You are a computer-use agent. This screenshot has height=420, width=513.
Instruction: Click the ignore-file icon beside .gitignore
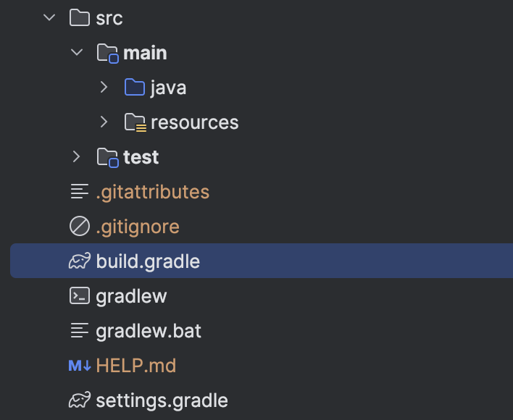pyautogui.click(x=80, y=226)
